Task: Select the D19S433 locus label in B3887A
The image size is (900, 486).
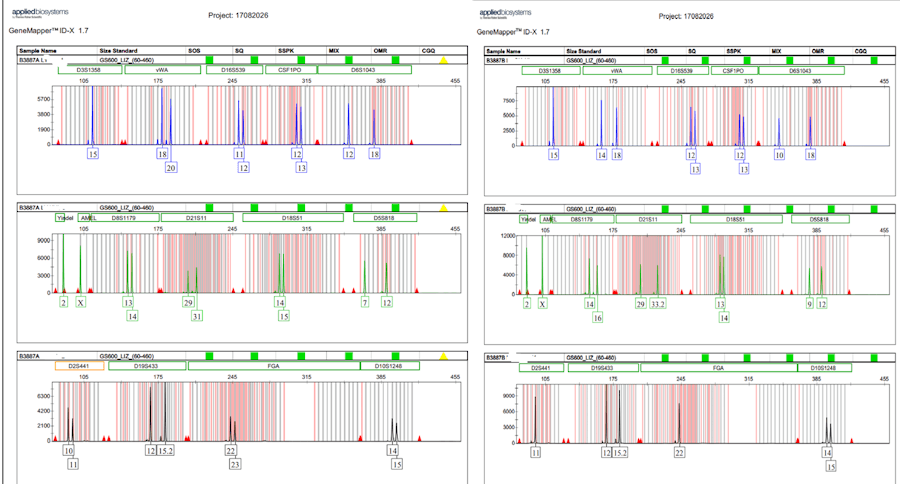Action: [146, 366]
